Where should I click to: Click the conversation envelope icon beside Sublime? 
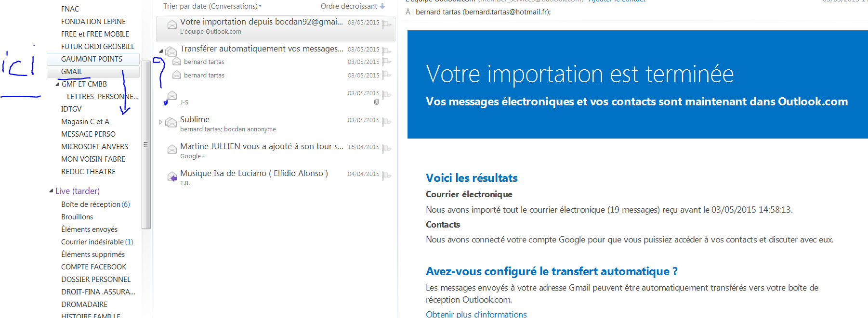tap(171, 122)
